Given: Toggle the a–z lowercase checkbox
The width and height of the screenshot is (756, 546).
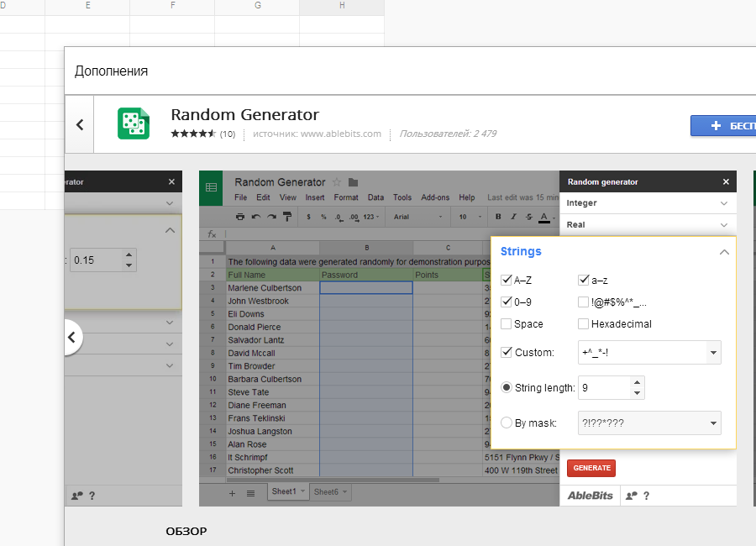Looking at the screenshot, I should [584, 280].
